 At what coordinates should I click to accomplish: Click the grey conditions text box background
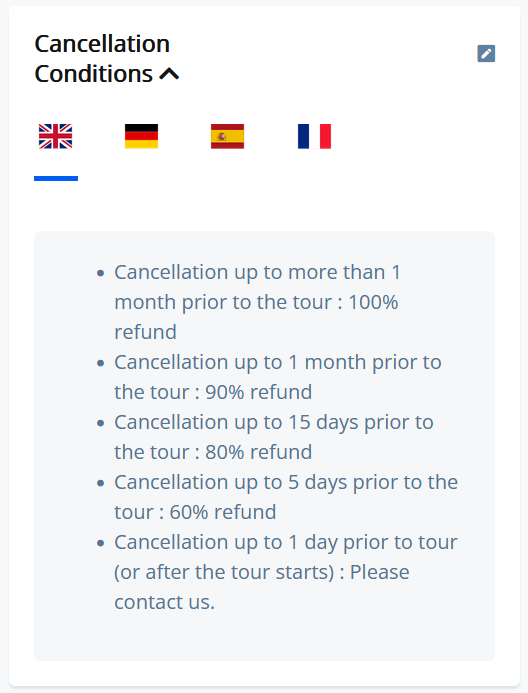pos(264,446)
